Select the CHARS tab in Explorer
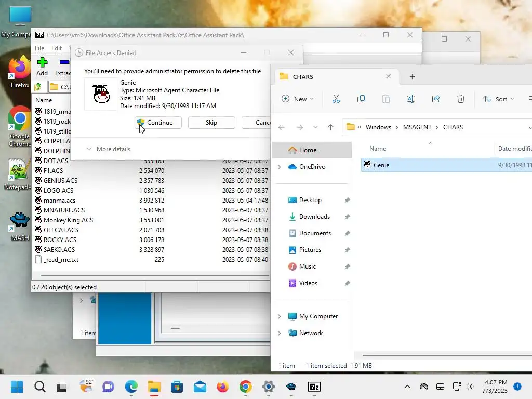Screen dimensions: 532x399 click(x=335, y=77)
